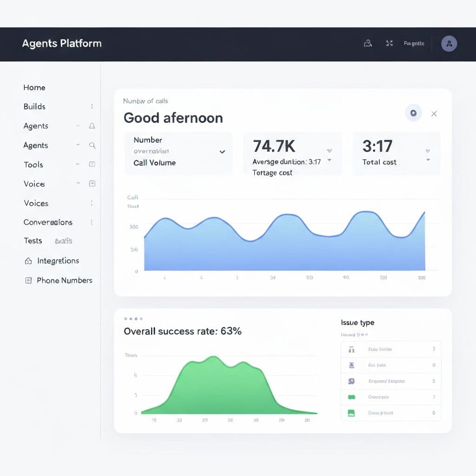The image size is (476, 476).
Task: Open the user profile avatar
Action: (x=449, y=44)
